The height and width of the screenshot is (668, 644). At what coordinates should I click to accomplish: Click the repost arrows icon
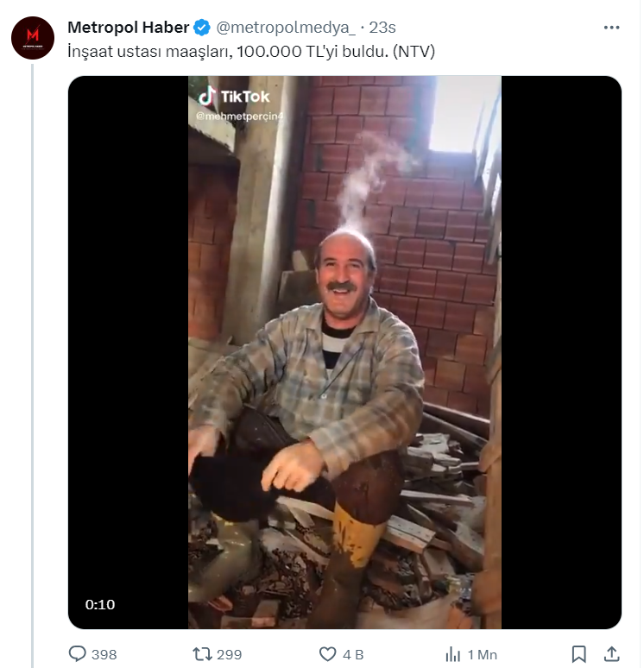click(202, 654)
